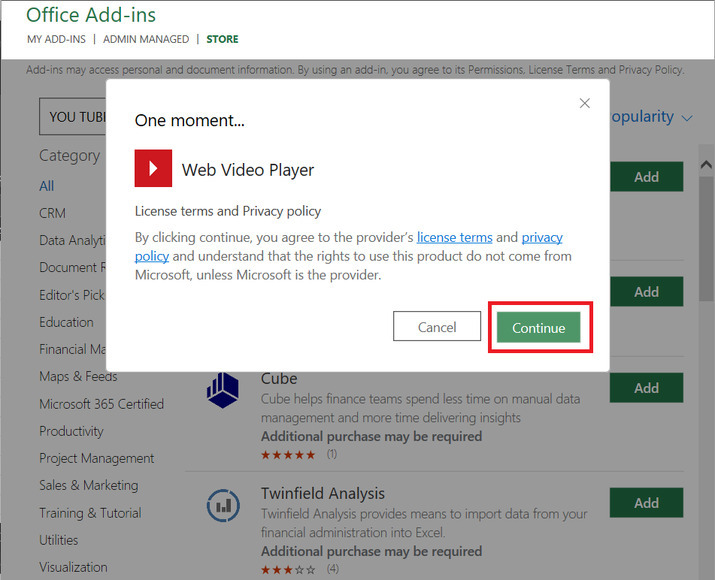
Task: Add the Twinfield Analysis add-in
Action: point(646,502)
